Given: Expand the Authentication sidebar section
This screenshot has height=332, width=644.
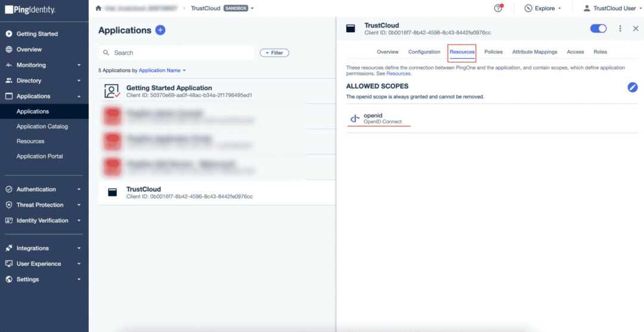Looking at the screenshot, I should click(79, 189).
